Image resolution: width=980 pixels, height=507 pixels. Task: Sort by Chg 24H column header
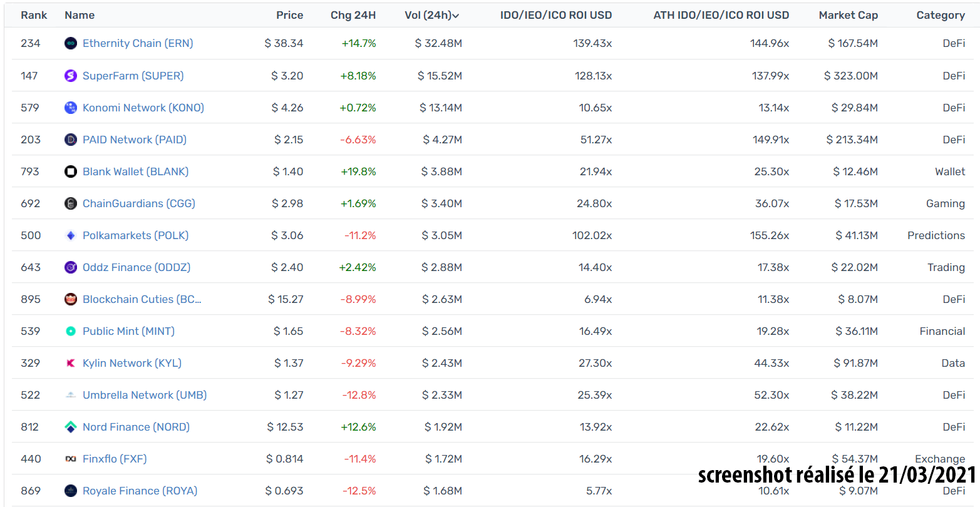353,15
